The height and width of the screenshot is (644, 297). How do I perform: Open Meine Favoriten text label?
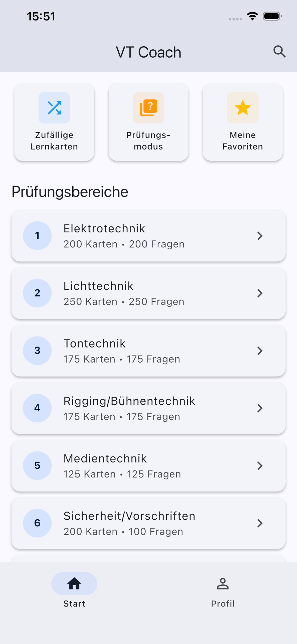click(x=243, y=141)
